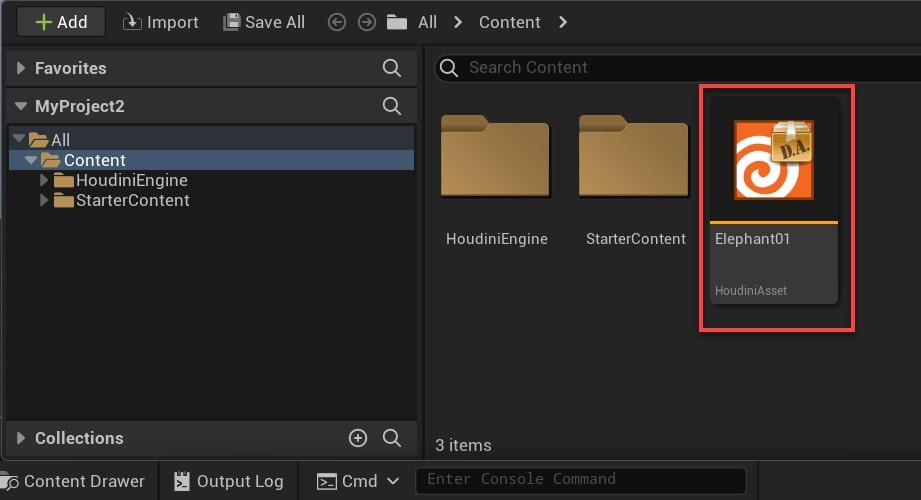Viewport: 921px width, 500px height.
Task: Select the All breadcrumb segment
Action: (x=427, y=22)
